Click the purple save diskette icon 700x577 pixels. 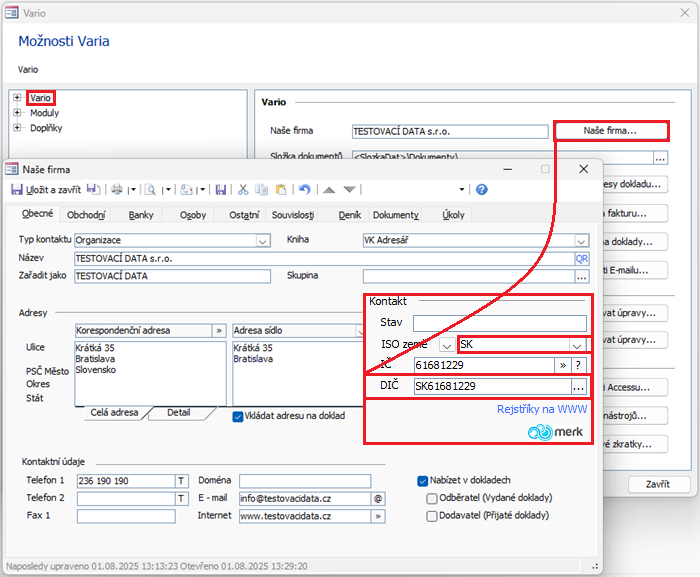[221, 190]
